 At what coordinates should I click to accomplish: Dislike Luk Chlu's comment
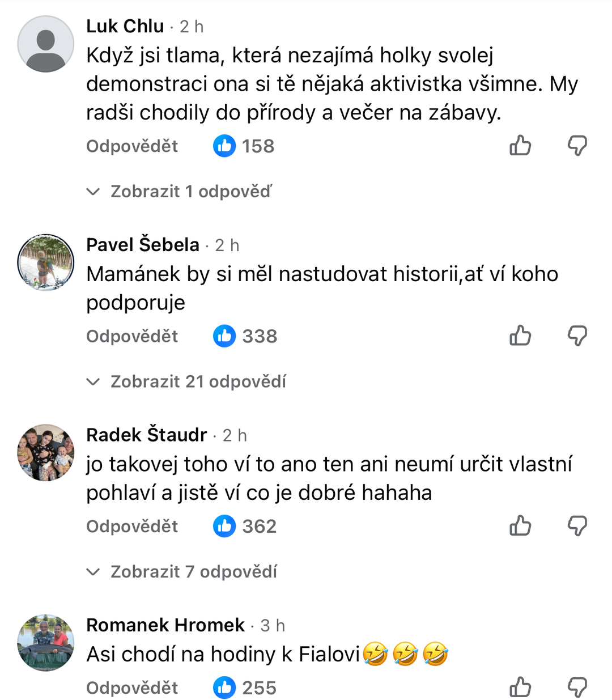tap(577, 146)
